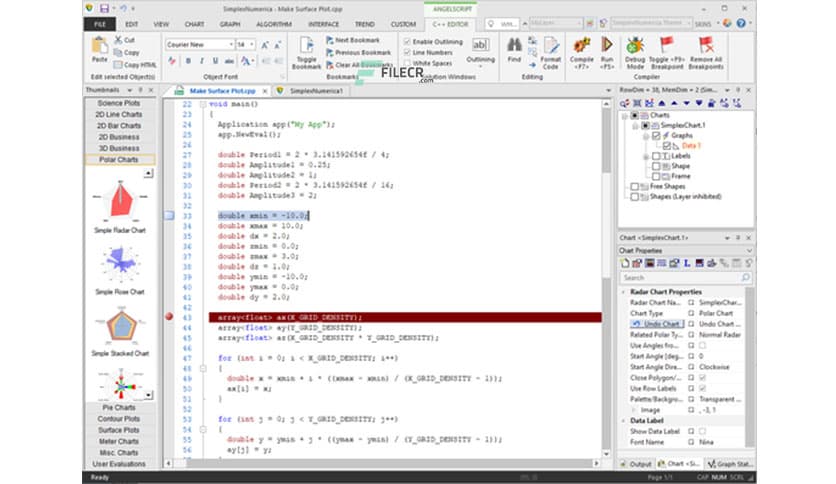Check the Labels tree checkbox
This screenshot has width=836, height=484.
pyautogui.click(x=656, y=156)
